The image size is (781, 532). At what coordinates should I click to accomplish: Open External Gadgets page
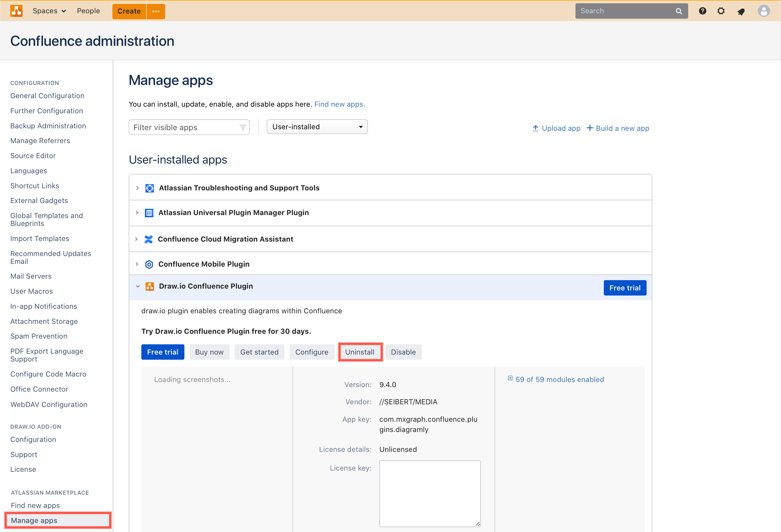coord(39,201)
